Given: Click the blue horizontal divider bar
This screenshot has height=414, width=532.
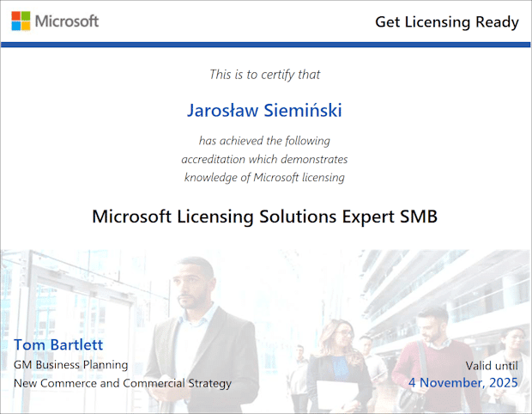Looking at the screenshot, I should (266, 44).
